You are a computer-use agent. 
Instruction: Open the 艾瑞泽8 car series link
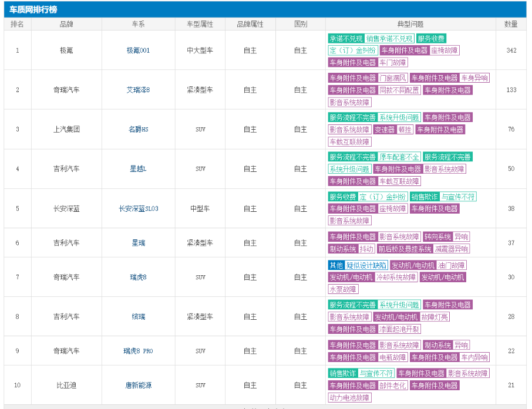[138, 90]
